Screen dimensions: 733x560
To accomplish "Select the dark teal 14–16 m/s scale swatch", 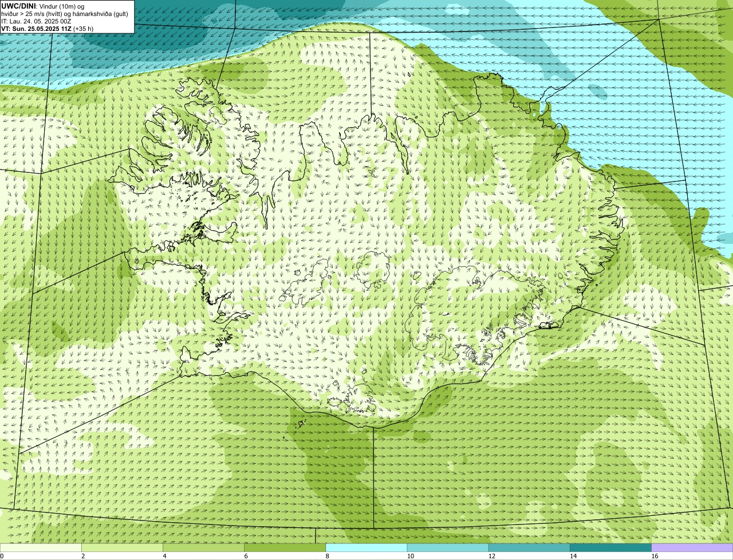I will point(610,548).
